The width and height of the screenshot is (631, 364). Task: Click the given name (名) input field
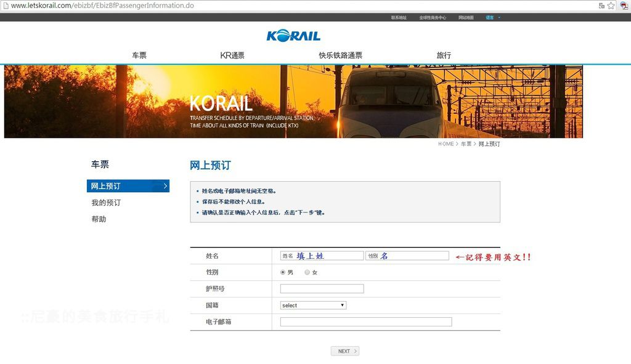[x=407, y=256]
